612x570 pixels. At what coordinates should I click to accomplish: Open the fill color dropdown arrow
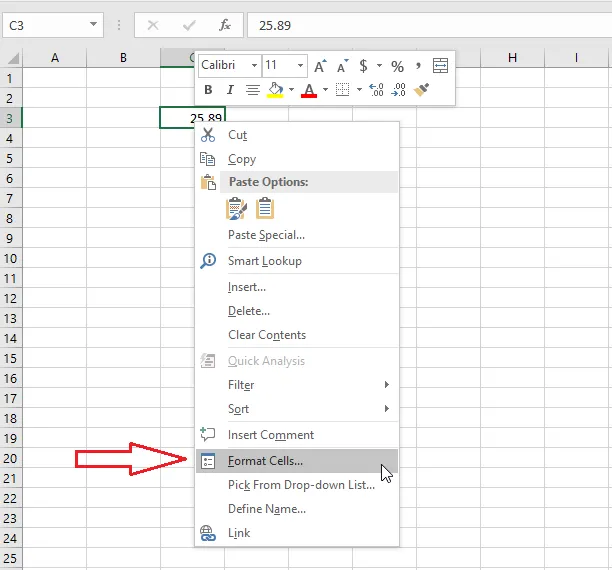point(291,90)
